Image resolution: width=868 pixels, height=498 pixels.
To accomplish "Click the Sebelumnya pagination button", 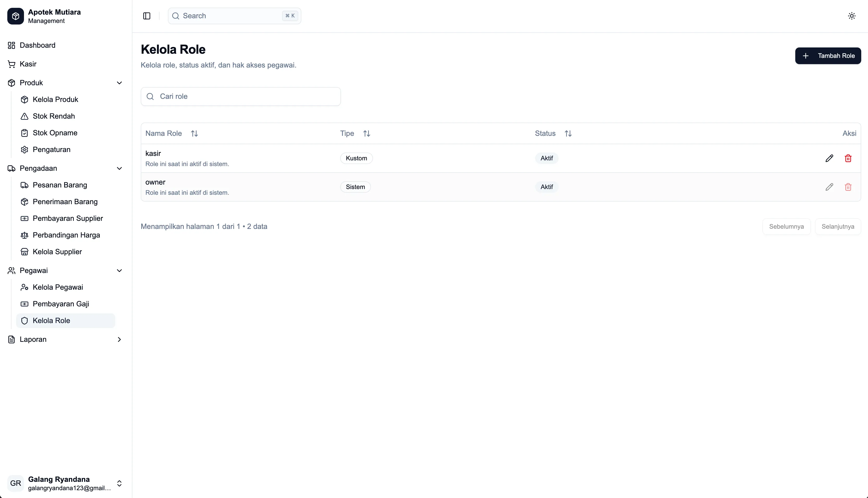I will click(x=786, y=226).
